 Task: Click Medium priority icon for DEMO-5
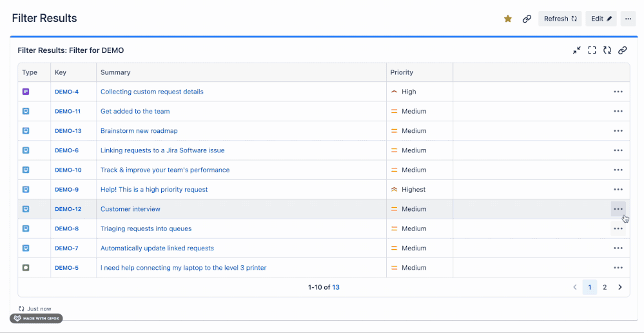pos(395,268)
